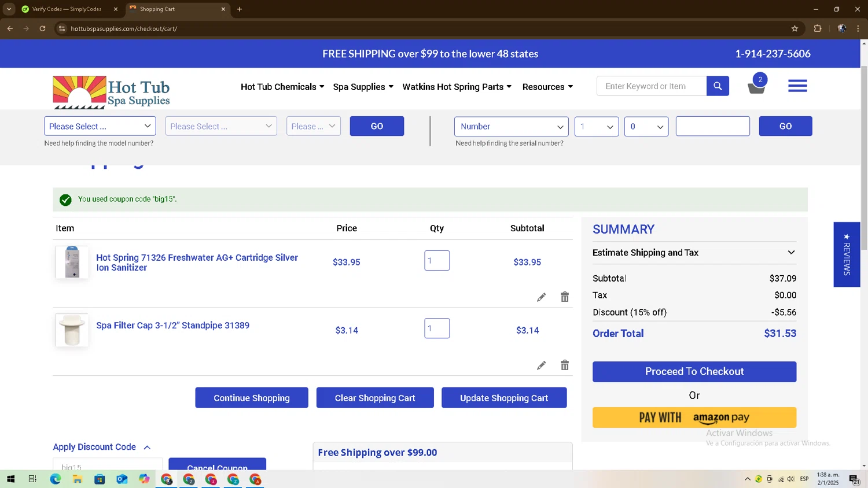The image size is (868, 488).
Task: Click quantity box for Spa Filter Cap
Action: [437, 328]
